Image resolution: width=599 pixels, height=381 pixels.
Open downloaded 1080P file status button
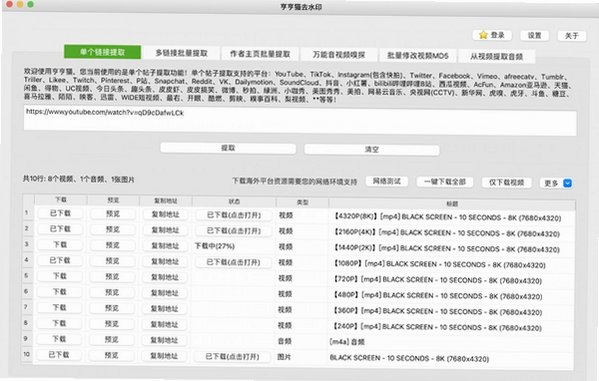pos(233,262)
